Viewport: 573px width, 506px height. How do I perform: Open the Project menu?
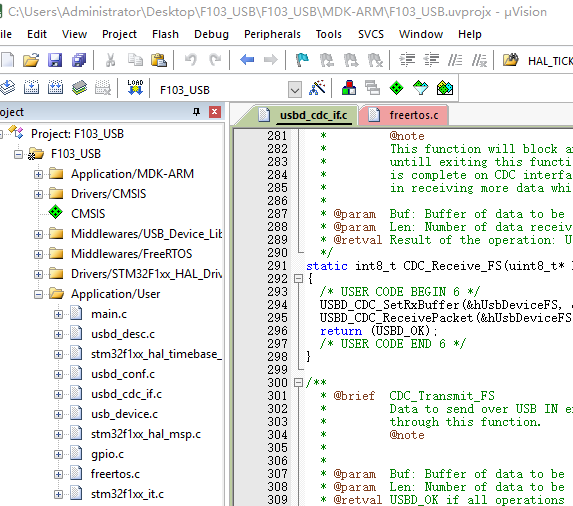click(119, 34)
